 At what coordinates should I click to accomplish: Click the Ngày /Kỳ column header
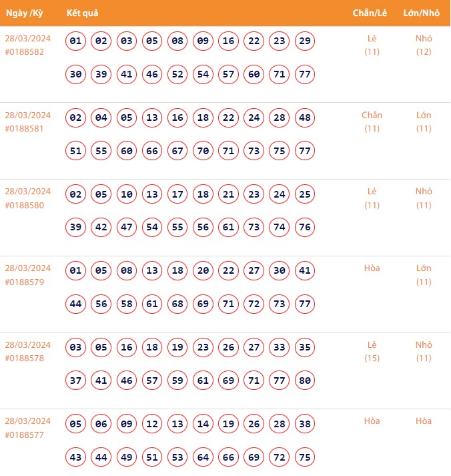[25, 13]
